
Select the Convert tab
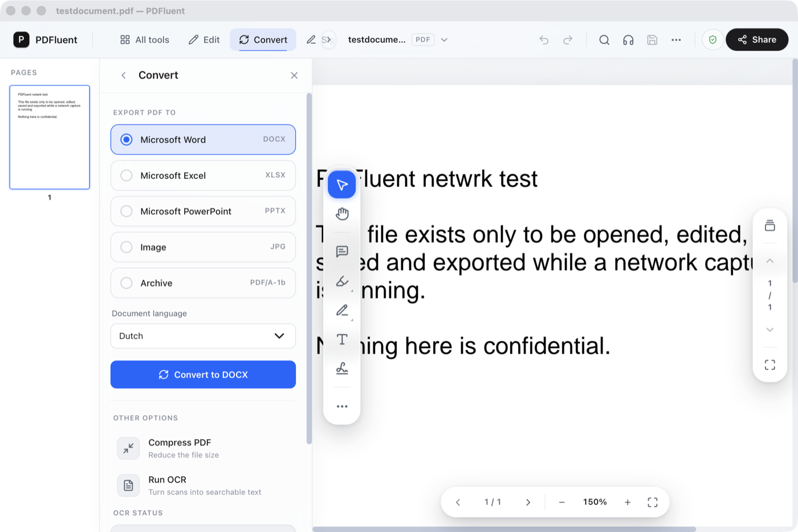click(x=263, y=40)
